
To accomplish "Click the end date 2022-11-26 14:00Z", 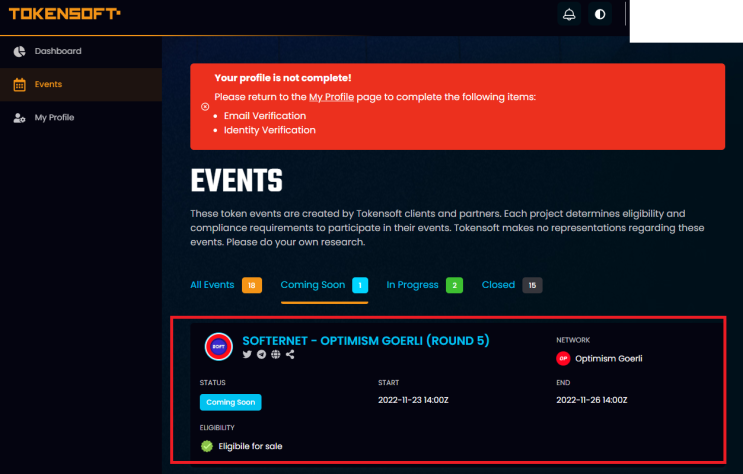I will point(591,400).
